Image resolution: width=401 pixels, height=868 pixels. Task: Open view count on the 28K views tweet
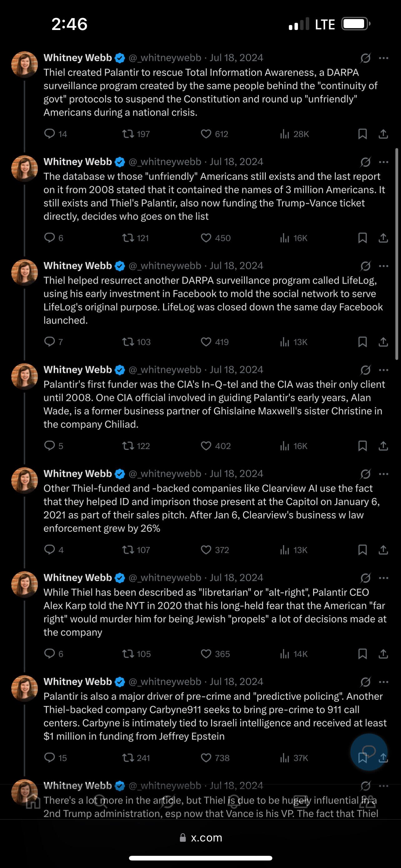pyautogui.click(x=294, y=134)
